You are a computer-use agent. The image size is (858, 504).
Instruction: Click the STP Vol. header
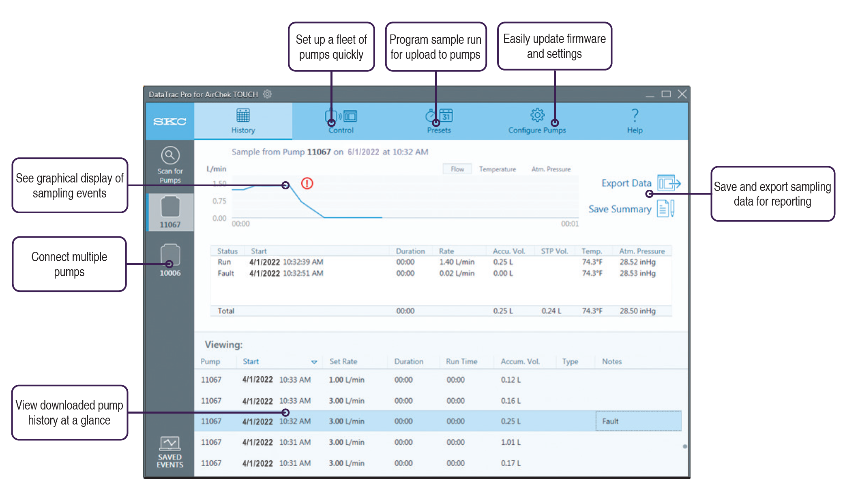(554, 251)
